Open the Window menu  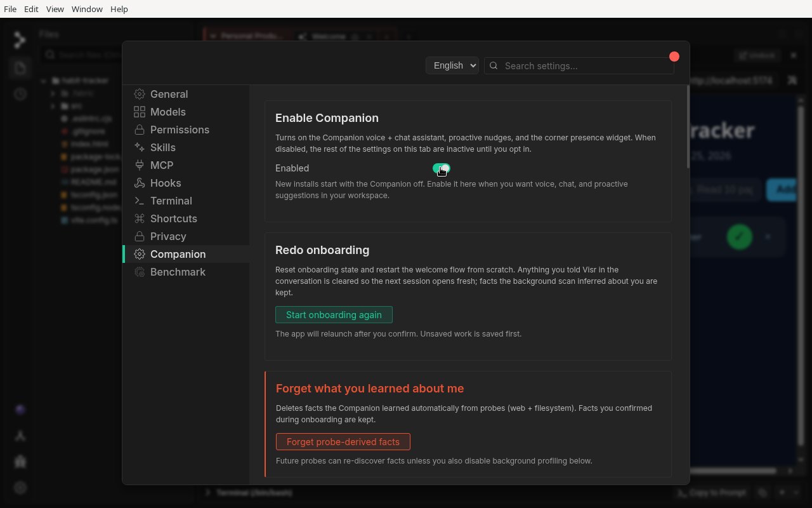pyautogui.click(x=87, y=9)
